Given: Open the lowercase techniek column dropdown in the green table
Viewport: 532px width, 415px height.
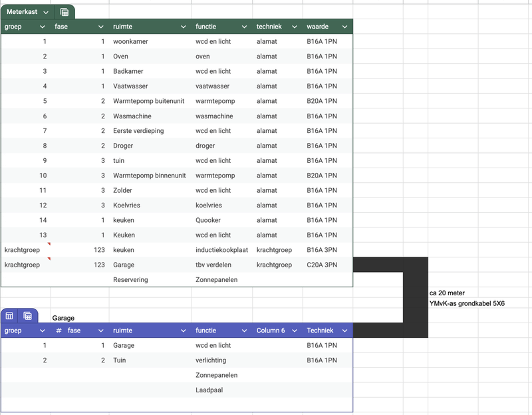Looking at the screenshot, I should 294,27.
